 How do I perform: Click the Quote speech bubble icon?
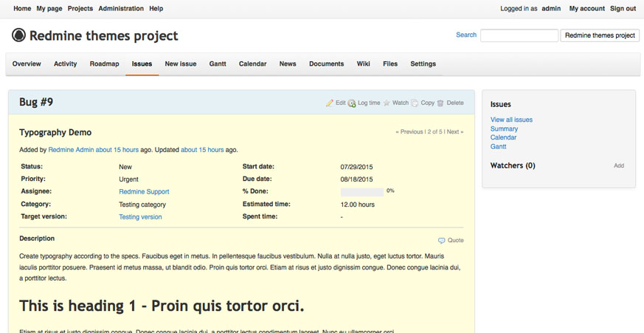[x=442, y=241]
